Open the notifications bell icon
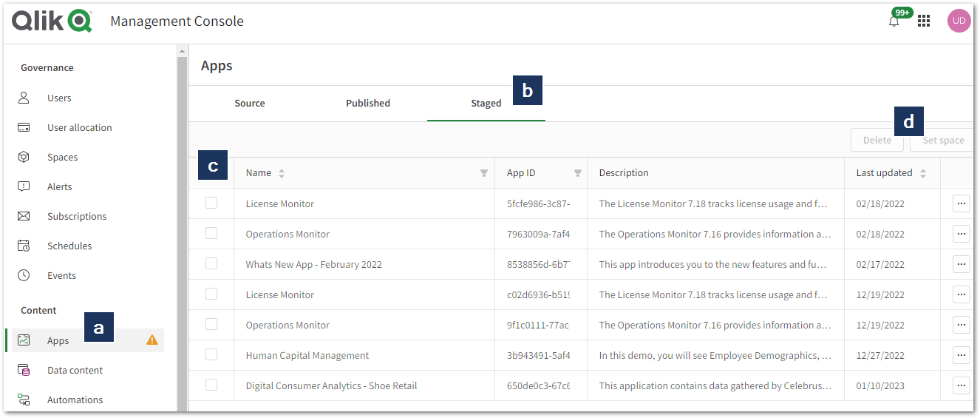The image size is (980, 418). pos(894,21)
